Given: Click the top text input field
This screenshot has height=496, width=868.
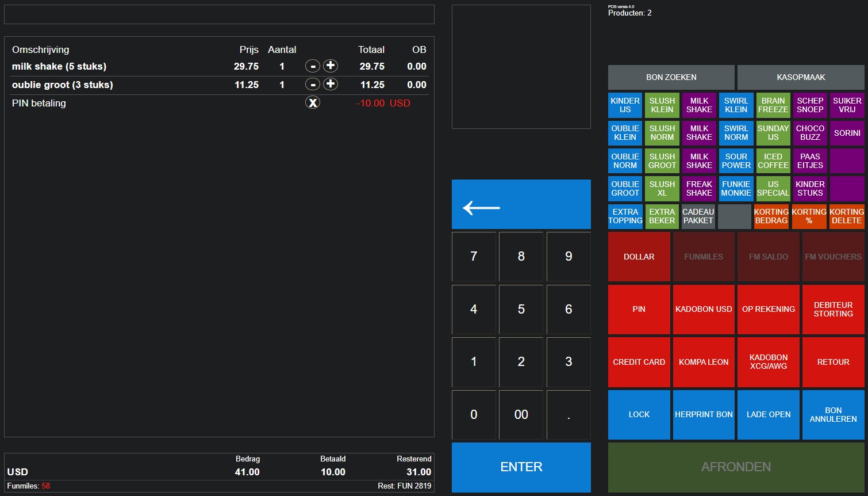Looking at the screenshot, I should point(219,14).
